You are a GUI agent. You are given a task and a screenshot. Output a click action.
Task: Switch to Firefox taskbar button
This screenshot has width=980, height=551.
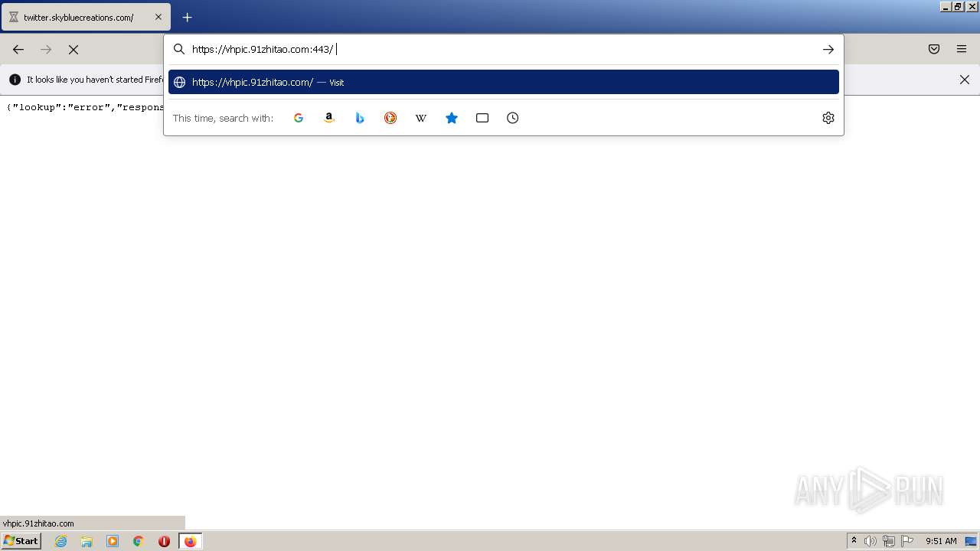pos(190,541)
